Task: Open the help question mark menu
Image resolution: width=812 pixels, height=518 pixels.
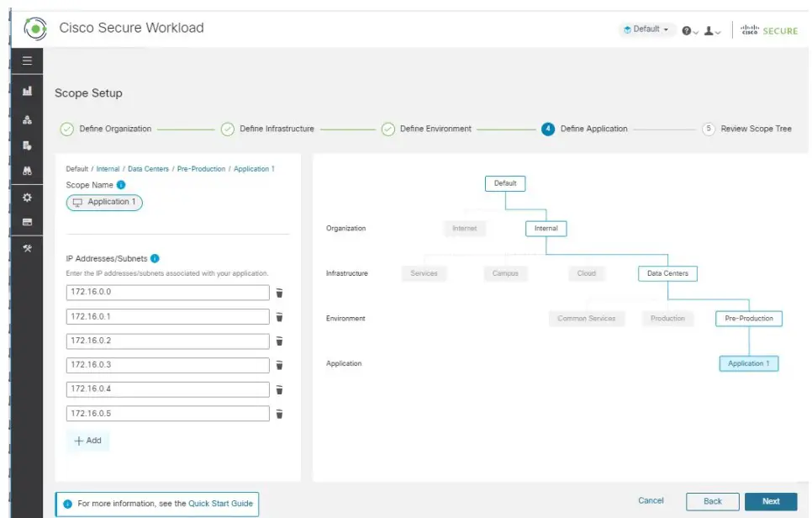Action: point(690,31)
